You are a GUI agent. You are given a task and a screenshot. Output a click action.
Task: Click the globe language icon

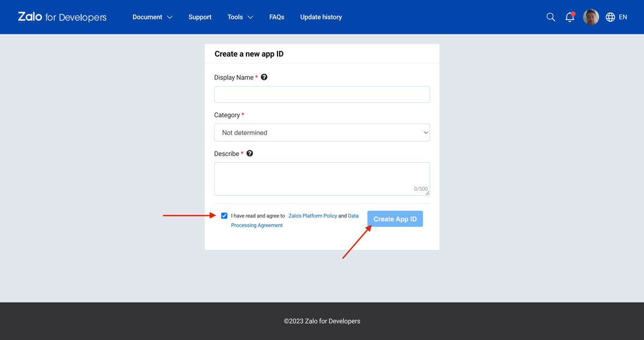coord(610,17)
